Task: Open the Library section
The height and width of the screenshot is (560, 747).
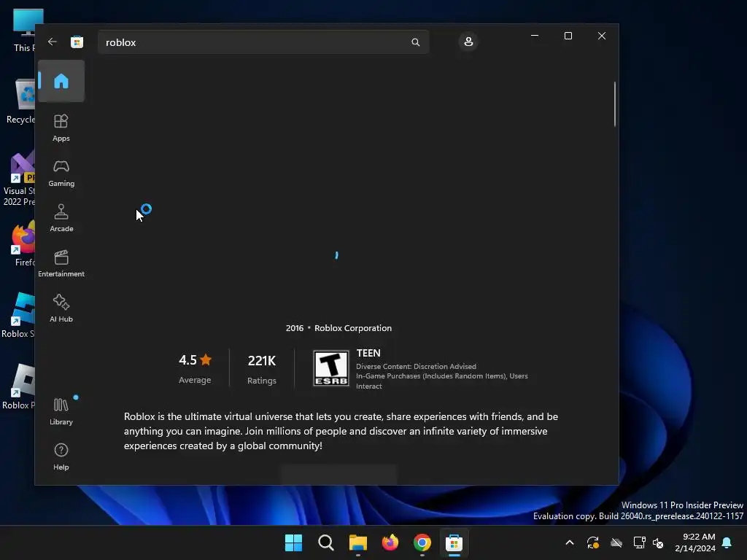Action: (61, 412)
